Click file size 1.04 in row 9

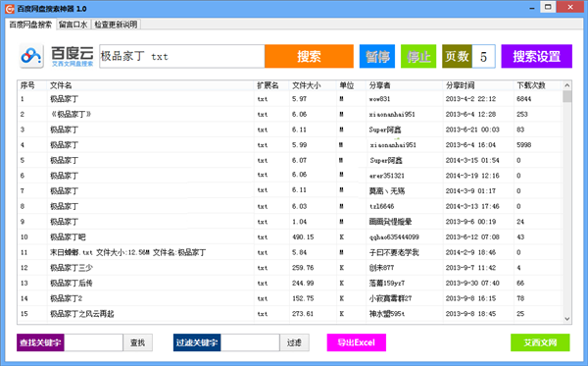[x=299, y=222]
